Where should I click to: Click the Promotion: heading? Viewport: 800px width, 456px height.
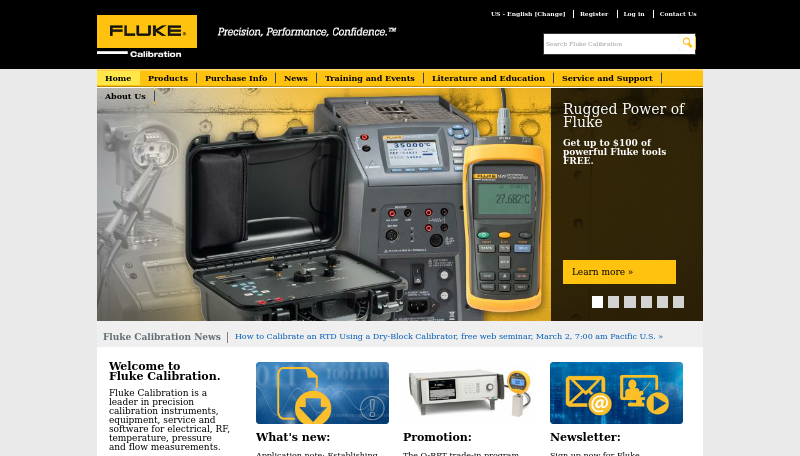(437, 437)
